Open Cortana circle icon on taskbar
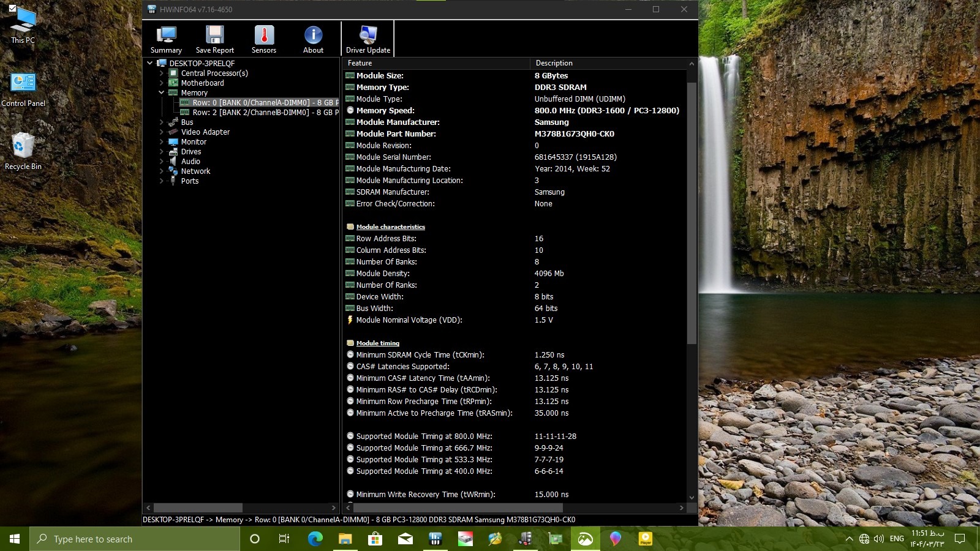This screenshot has height=551, width=980. click(x=255, y=539)
